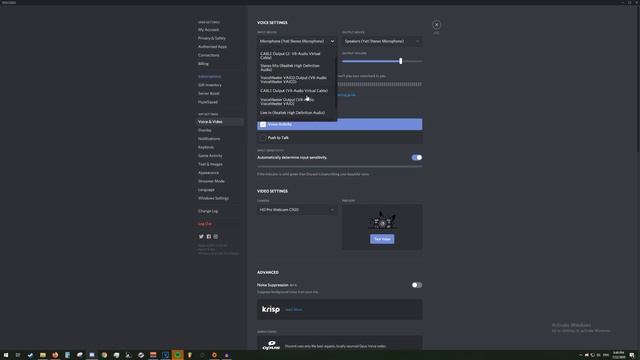Open Authorized Apps settings
Image resolution: width=640 pixels, height=360 pixels.
click(x=212, y=47)
